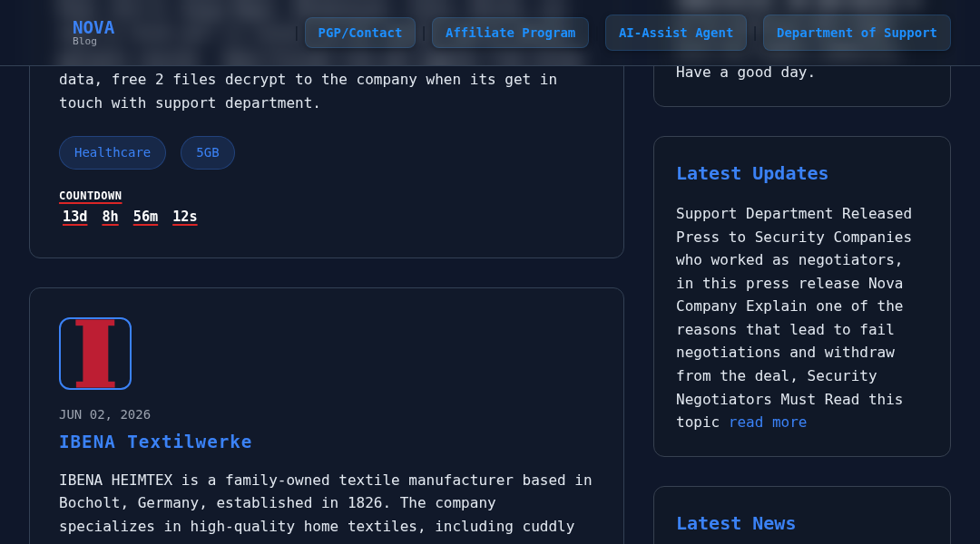The height and width of the screenshot is (544, 980).
Task: Follow the read more link
Action: click(x=768, y=423)
